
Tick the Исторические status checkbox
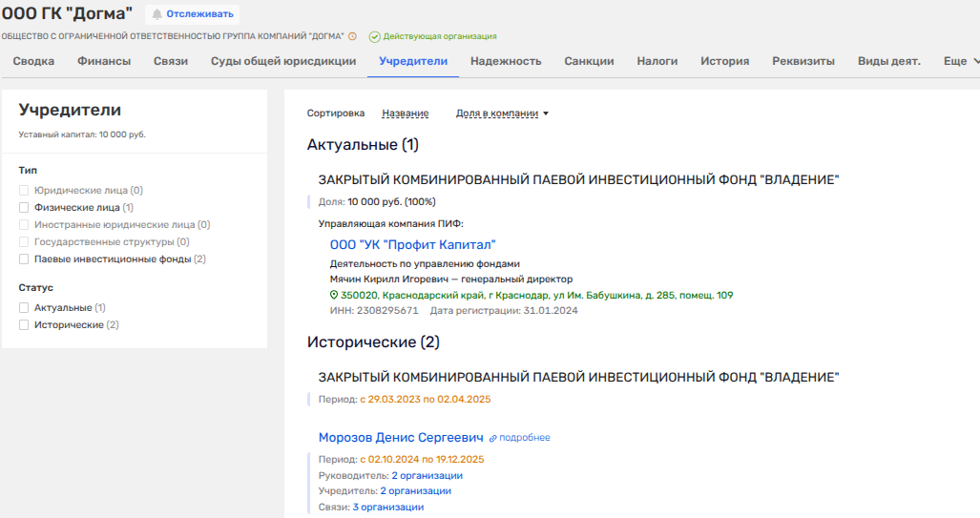pos(25,325)
